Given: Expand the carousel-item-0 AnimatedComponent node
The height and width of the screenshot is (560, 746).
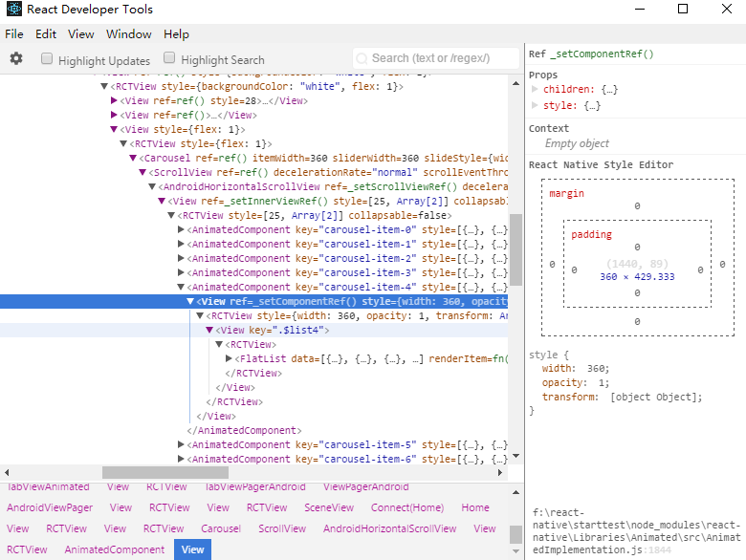Looking at the screenshot, I should (182, 229).
